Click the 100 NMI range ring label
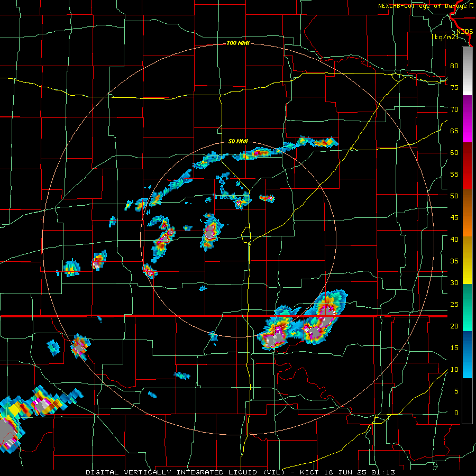Image resolution: width=476 pixels, height=476 pixels. click(238, 43)
